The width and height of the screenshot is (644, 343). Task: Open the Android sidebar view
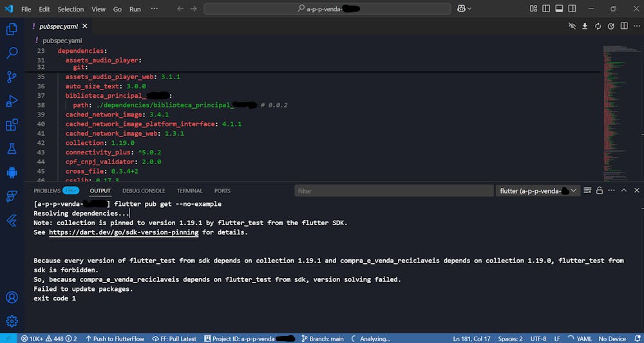point(12,172)
